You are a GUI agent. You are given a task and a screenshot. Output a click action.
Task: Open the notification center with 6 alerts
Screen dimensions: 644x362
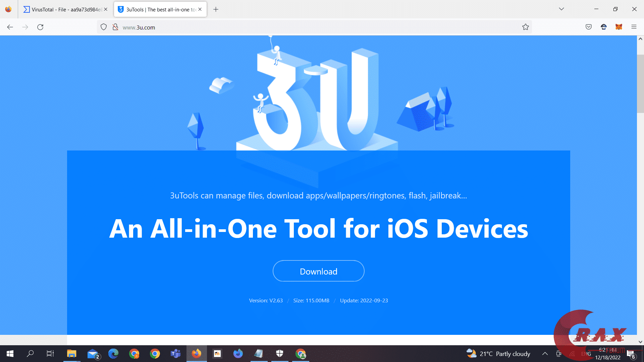coord(631,354)
